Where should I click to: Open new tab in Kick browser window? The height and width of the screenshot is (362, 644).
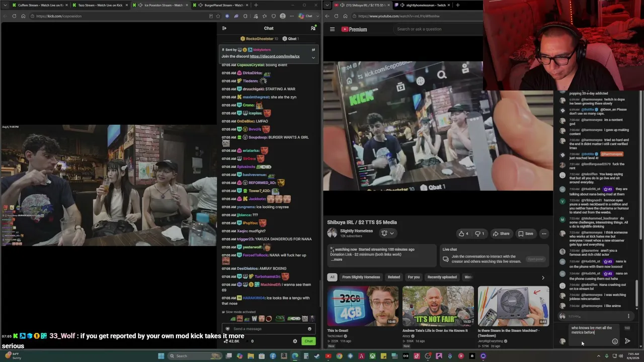click(x=256, y=5)
